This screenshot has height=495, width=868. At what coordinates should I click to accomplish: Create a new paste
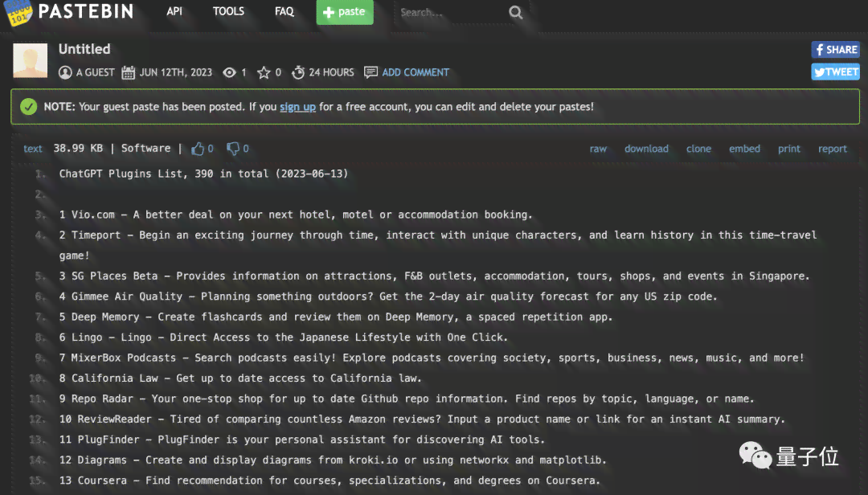(x=345, y=11)
